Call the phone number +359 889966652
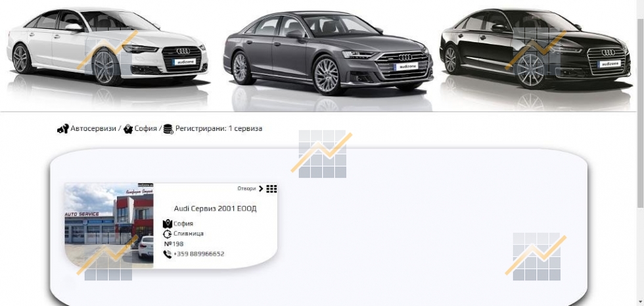The height and width of the screenshot is (306, 644). (x=199, y=254)
